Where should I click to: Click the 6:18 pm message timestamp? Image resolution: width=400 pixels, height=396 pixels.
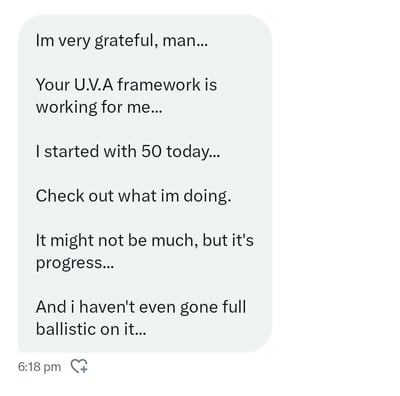39,367
